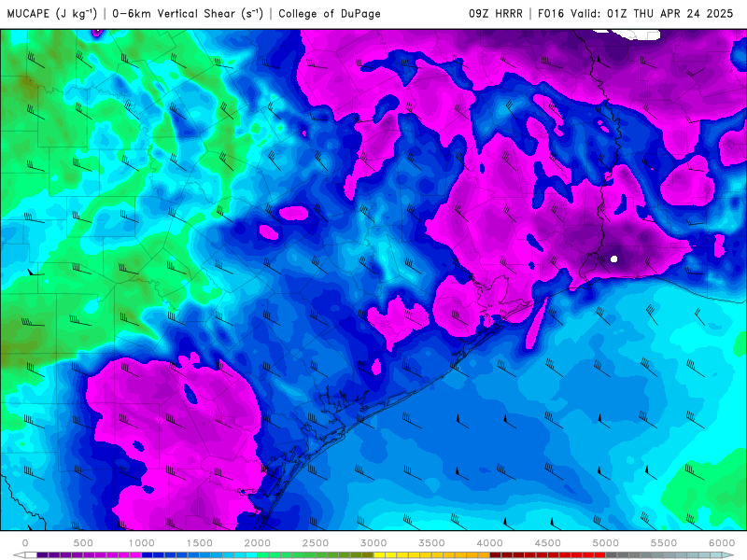Click the 6000 label on the color scale

tap(722, 543)
